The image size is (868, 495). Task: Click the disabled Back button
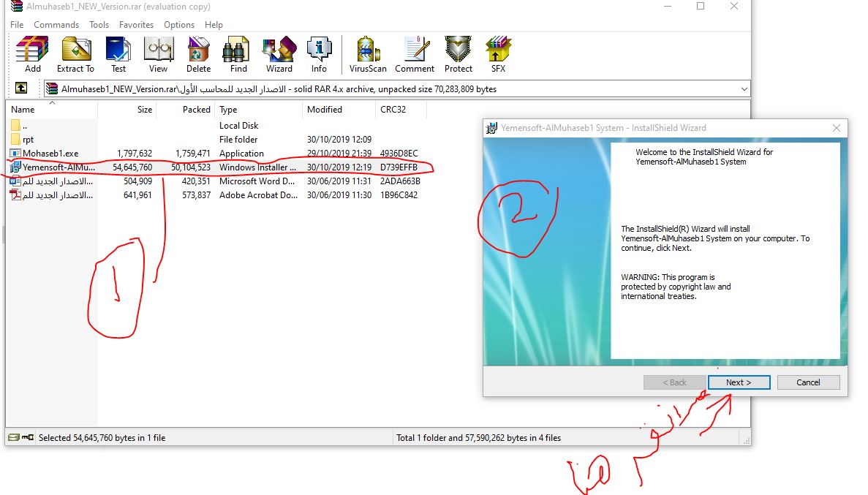point(675,382)
